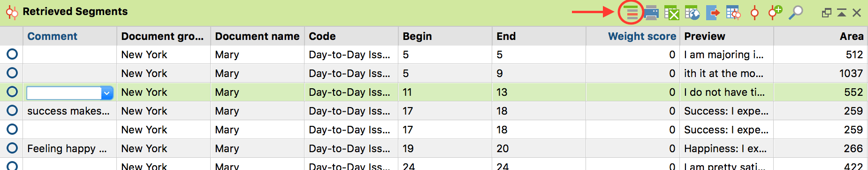Click the single red code symbol icon
The width and height of the screenshot is (868, 170).
coord(754,13)
